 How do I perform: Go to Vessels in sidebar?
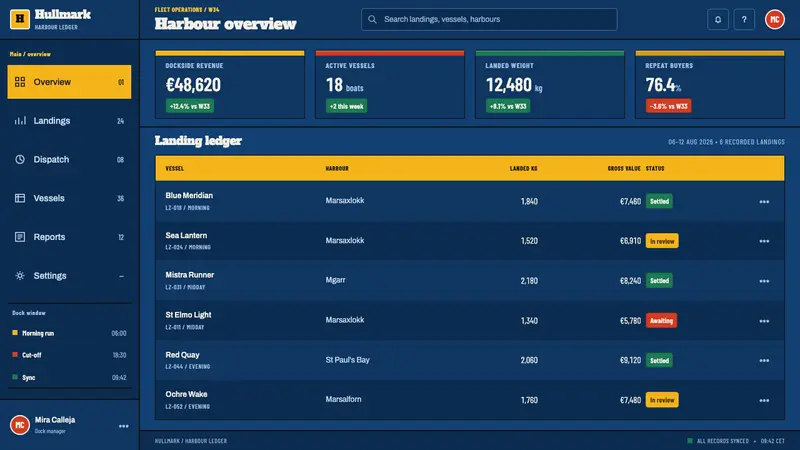tap(69, 198)
